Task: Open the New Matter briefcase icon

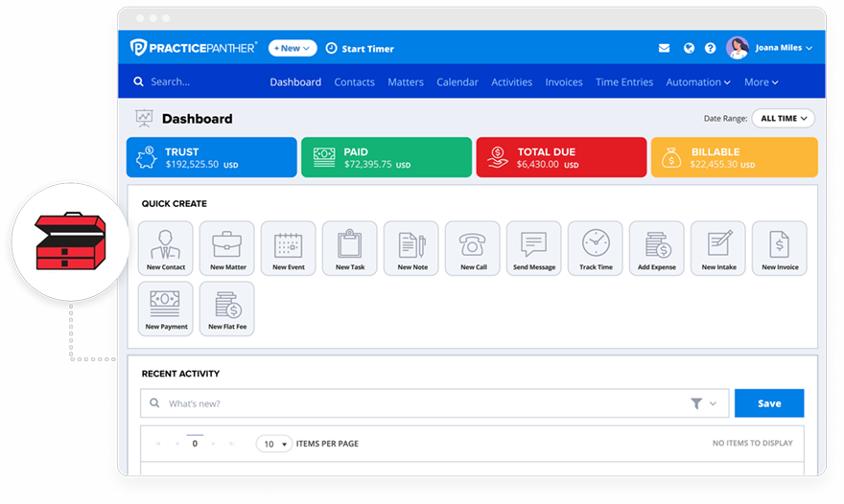Action: coord(227,248)
